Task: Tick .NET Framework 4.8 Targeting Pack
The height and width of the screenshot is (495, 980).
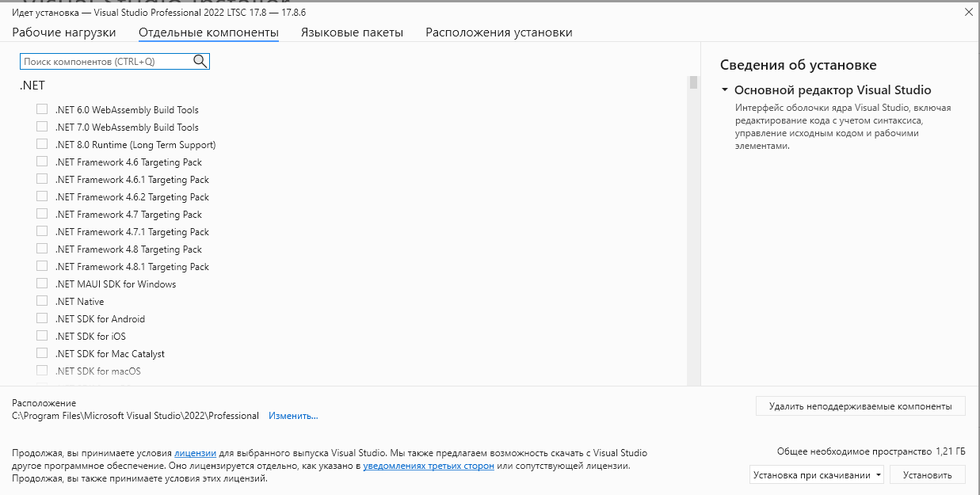Action: [x=42, y=249]
